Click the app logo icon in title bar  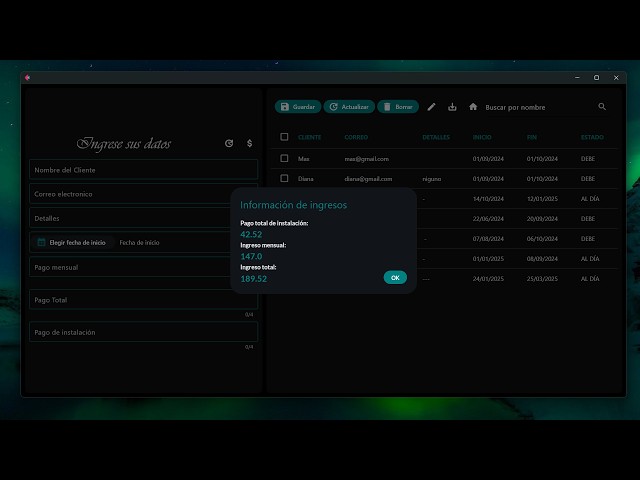click(x=27, y=78)
